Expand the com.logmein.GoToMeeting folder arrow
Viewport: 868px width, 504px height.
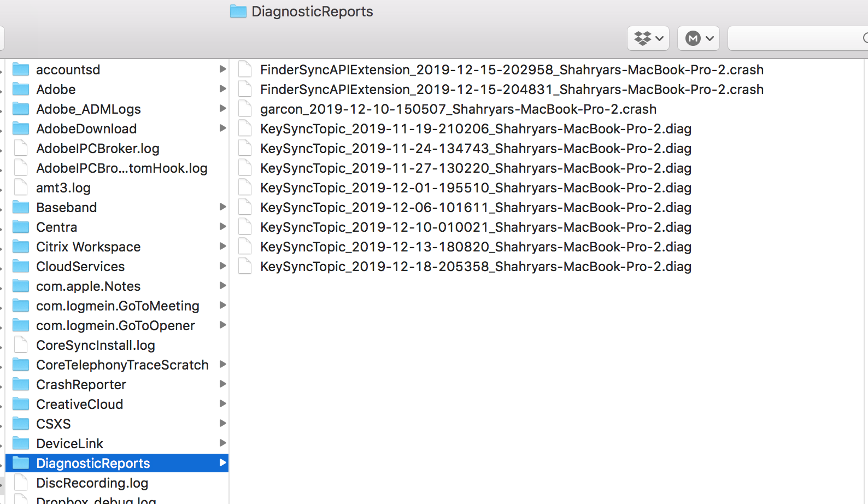(222, 305)
